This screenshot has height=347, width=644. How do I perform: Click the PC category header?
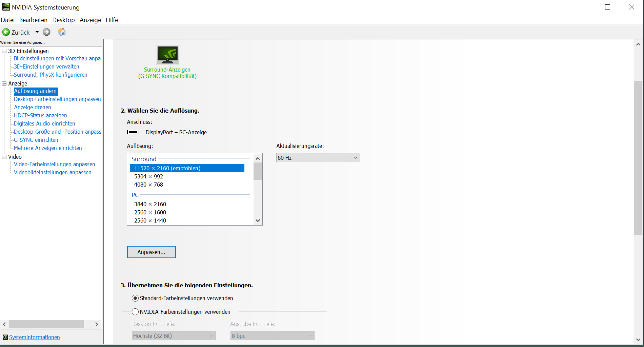pyautogui.click(x=135, y=195)
